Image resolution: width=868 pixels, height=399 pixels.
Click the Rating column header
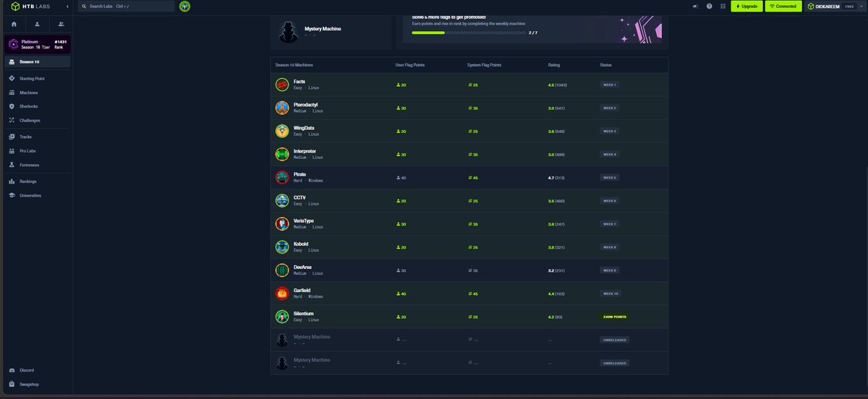click(x=554, y=65)
